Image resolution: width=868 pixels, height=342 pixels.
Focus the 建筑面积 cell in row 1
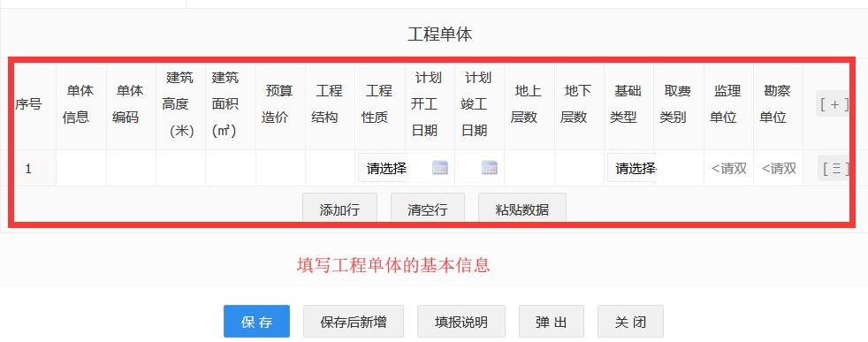click(x=231, y=168)
